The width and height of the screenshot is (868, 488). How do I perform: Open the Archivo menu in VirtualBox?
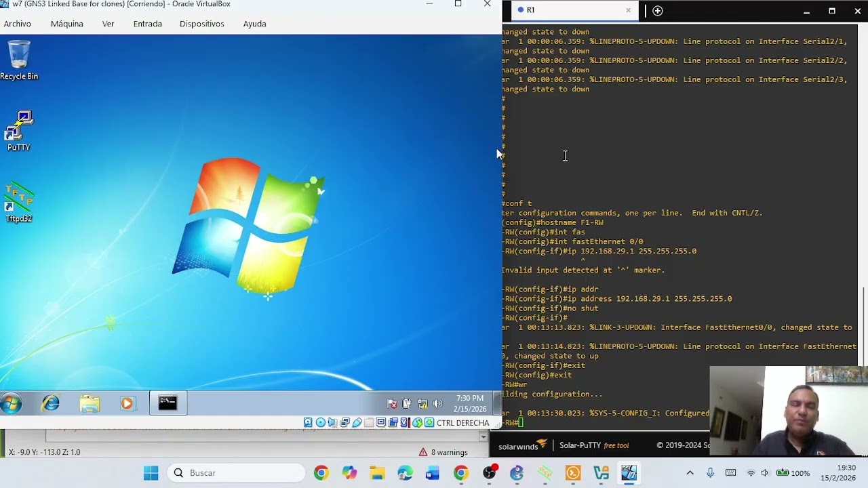point(18,24)
